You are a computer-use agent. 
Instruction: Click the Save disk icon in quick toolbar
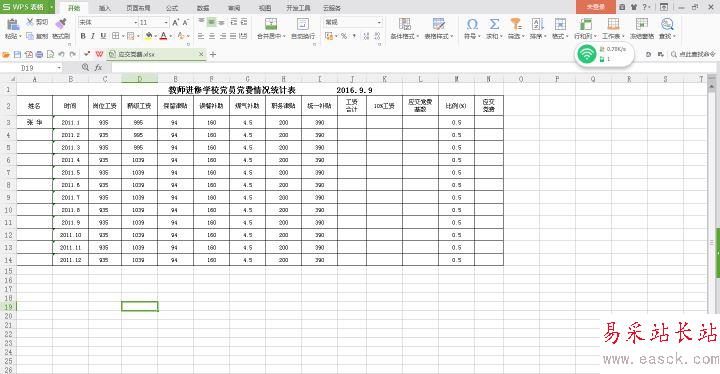click(17, 54)
